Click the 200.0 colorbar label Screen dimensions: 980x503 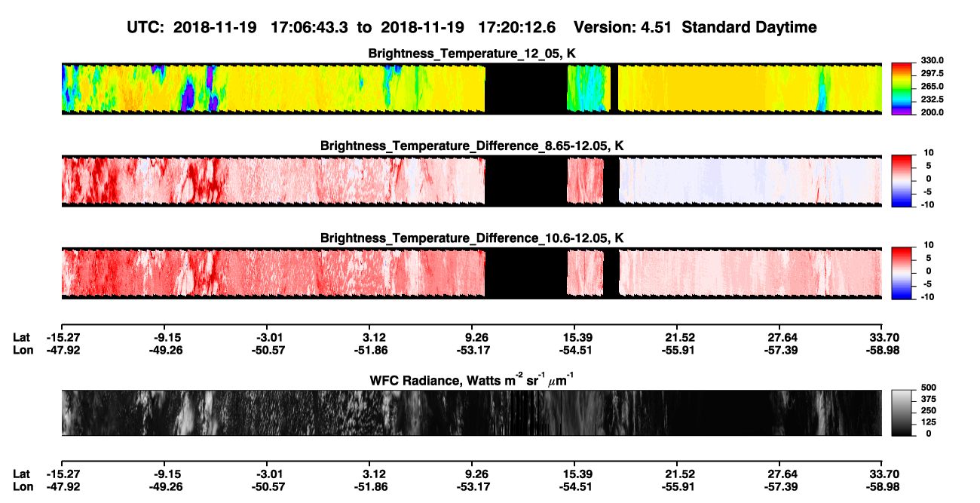click(932, 112)
